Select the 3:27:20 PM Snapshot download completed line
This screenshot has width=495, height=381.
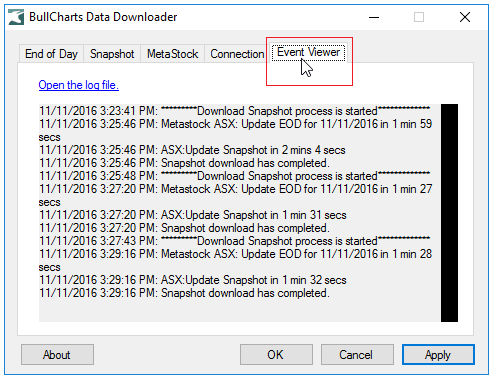[x=184, y=228]
